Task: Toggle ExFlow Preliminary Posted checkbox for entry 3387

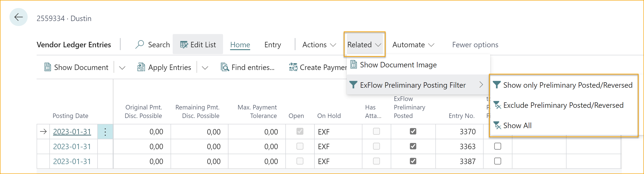Action: pos(413,161)
